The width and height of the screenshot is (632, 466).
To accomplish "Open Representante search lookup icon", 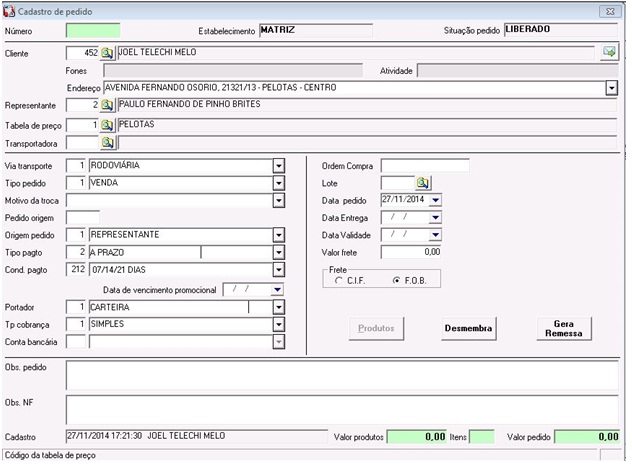I will pyautogui.click(x=107, y=105).
